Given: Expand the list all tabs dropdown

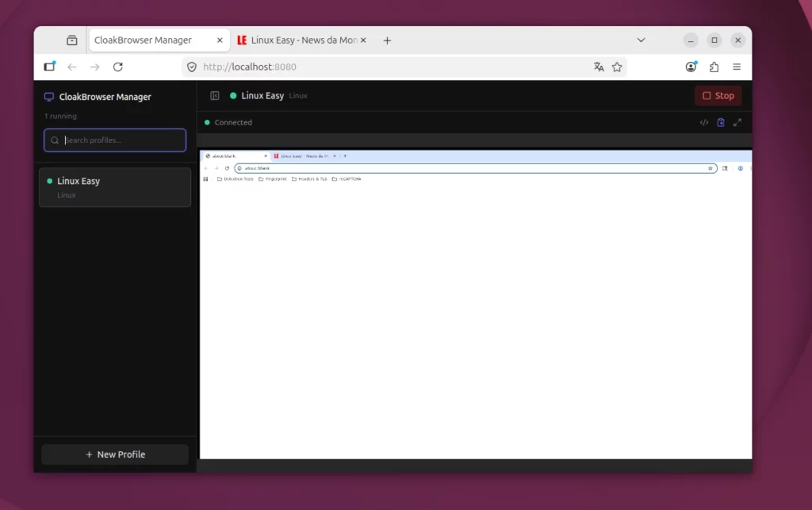Looking at the screenshot, I should pyautogui.click(x=641, y=40).
